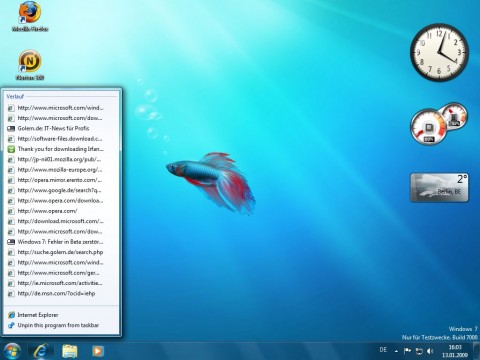The image size is (480, 360).
Task: Click the analog clock desktop gadget
Action: click(439, 52)
